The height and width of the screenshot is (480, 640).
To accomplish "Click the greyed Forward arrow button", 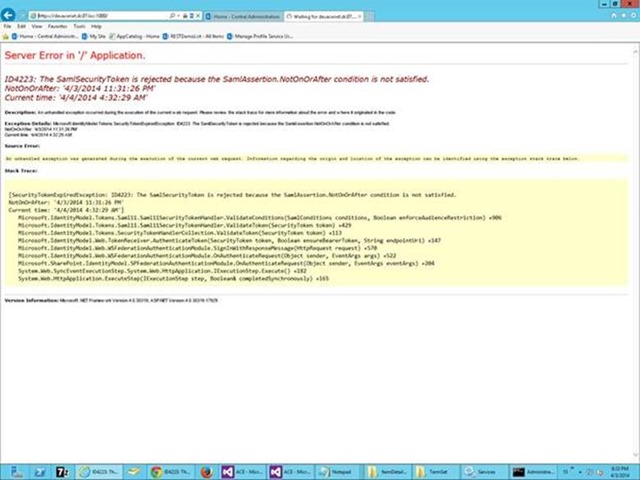I will coord(22,16).
